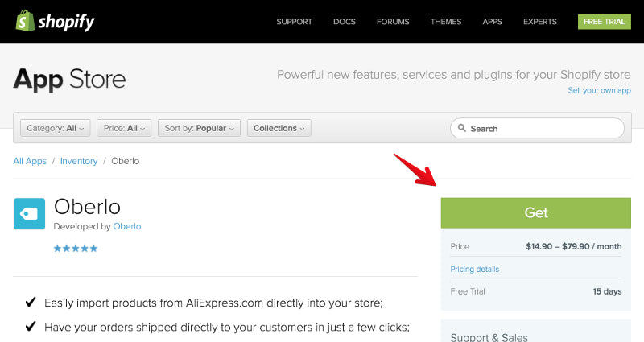Click the $14.90 – $79.90 / month price
This screenshot has width=644, height=342.
click(573, 246)
